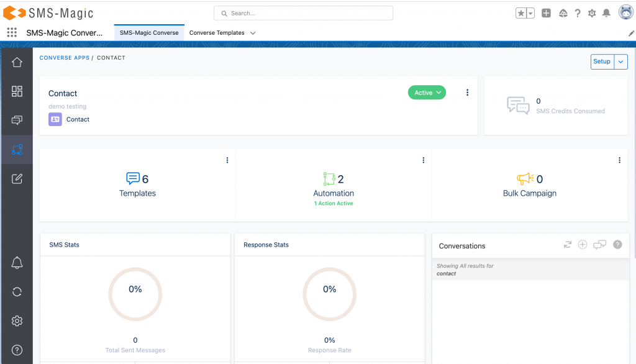Click the Contact object purple icon
Viewport: 636px width, 364px height.
(x=55, y=119)
